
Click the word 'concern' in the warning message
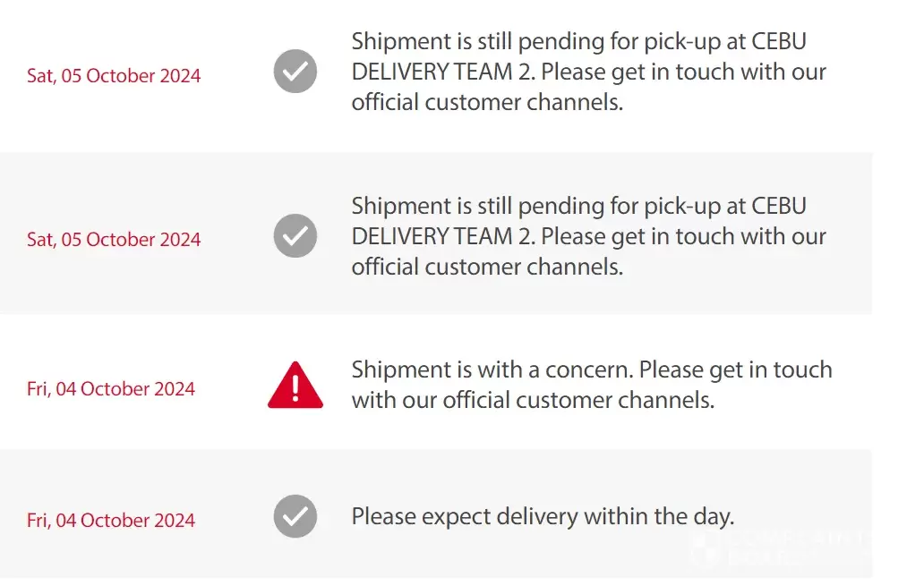[589, 370]
